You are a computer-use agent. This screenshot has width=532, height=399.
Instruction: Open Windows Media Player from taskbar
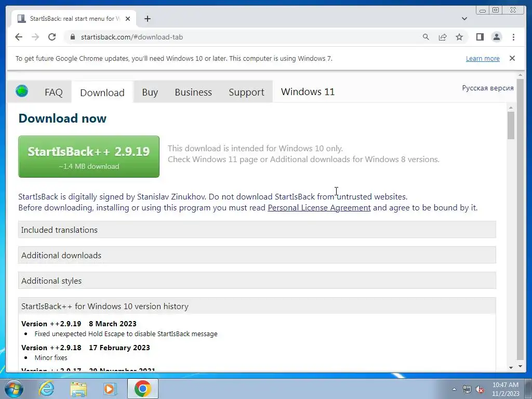point(110,389)
